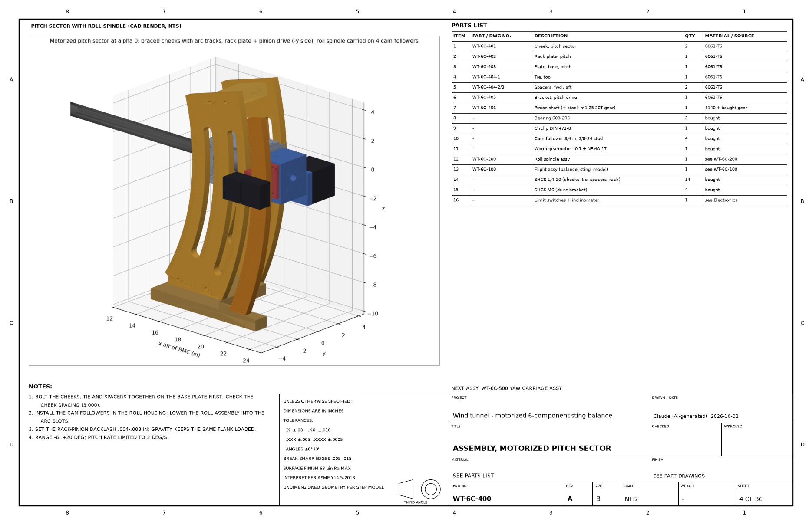The width and height of the screenshot is (812, 525).
Task: Click the sheet value '4 OF 36'
Action: (751, 499)
